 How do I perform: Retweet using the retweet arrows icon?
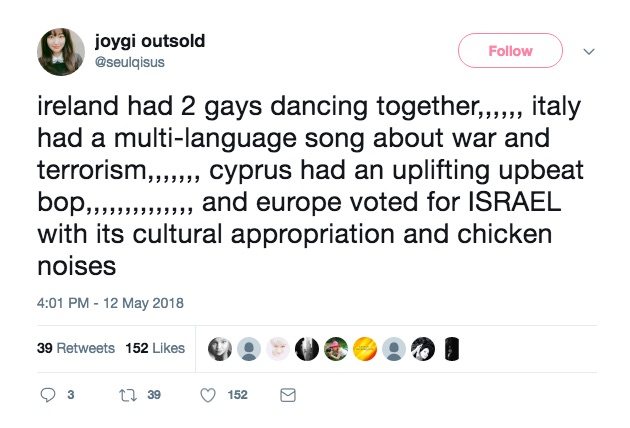[126, 395]
